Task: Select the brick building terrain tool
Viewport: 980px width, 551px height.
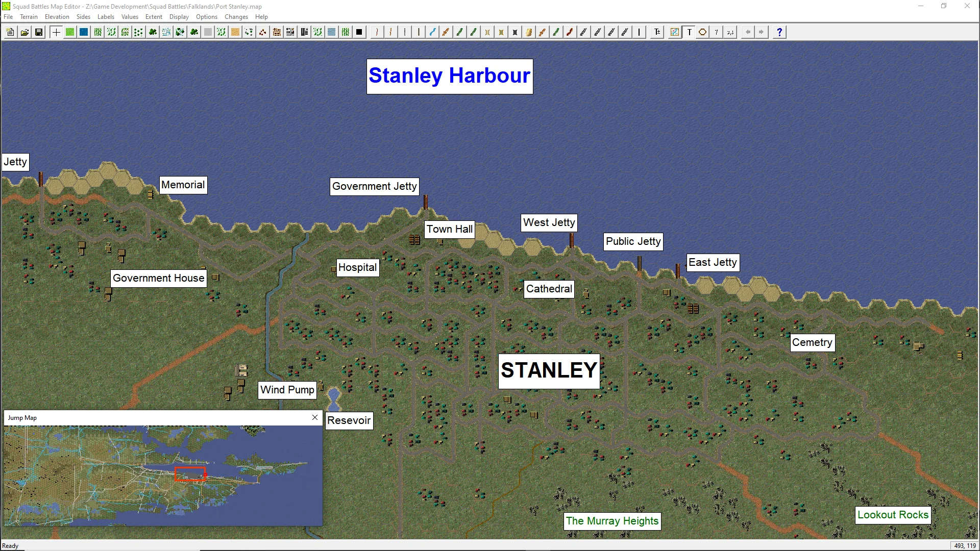Action: click(x=277, y=32)
